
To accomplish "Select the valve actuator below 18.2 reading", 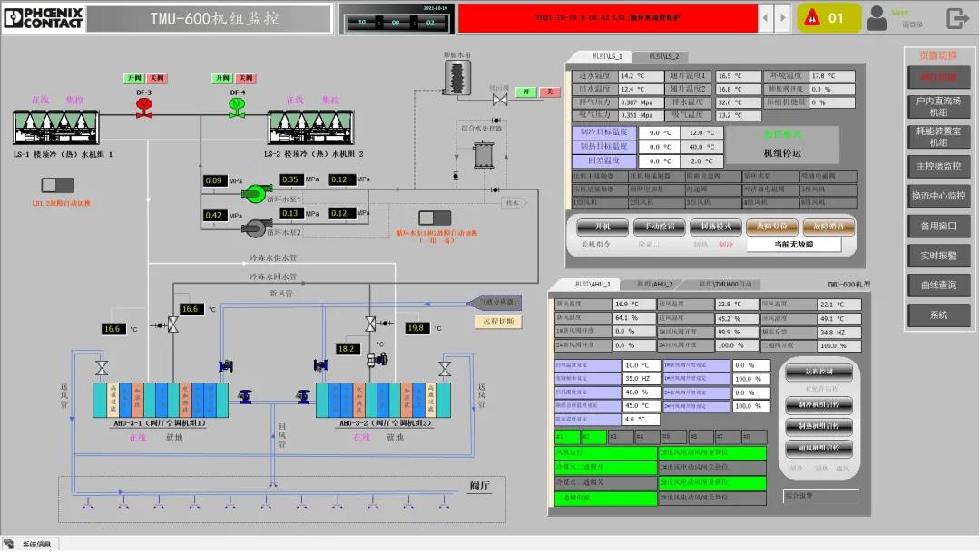I will pos(378,359).
